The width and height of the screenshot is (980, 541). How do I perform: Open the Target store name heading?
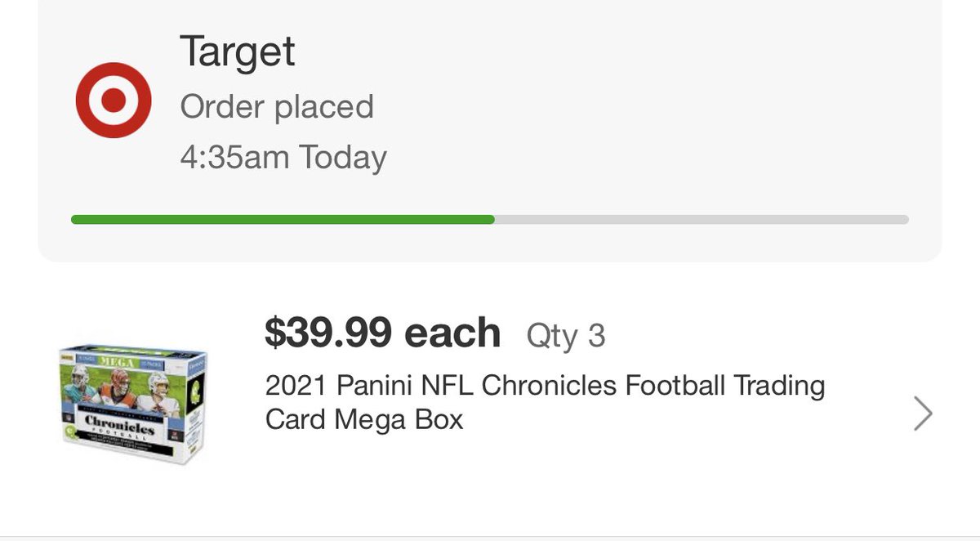(x=237, y=51)
